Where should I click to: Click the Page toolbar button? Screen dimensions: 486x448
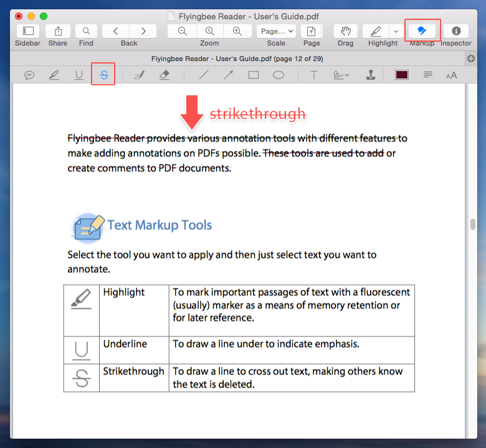click(311, 31)
